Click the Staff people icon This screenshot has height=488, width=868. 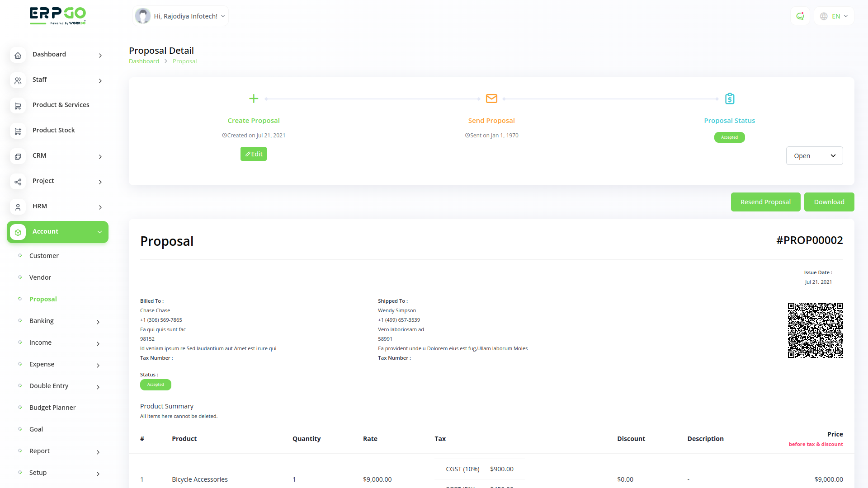(x=18, y=80)
